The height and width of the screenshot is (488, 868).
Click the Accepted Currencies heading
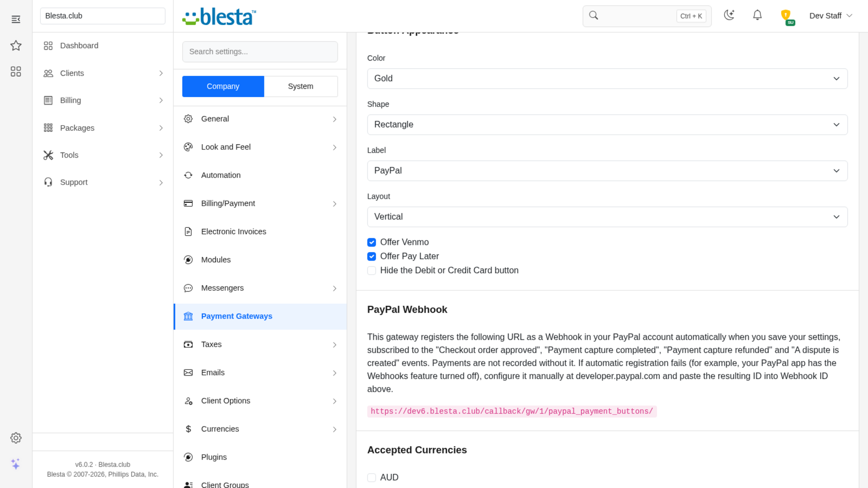417,450
